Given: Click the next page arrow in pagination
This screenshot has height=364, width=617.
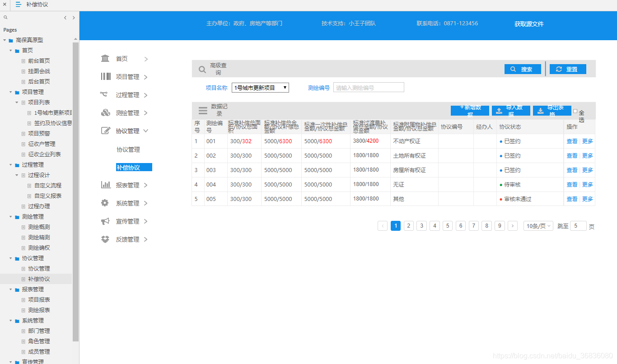Looking at the screenshot, I should tap(513, 226).
